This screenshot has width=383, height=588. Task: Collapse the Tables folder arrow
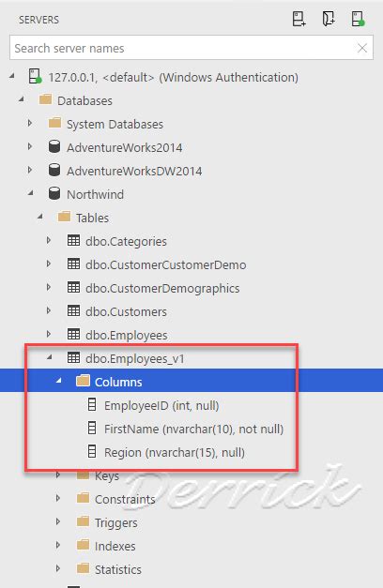click(40, 217)
